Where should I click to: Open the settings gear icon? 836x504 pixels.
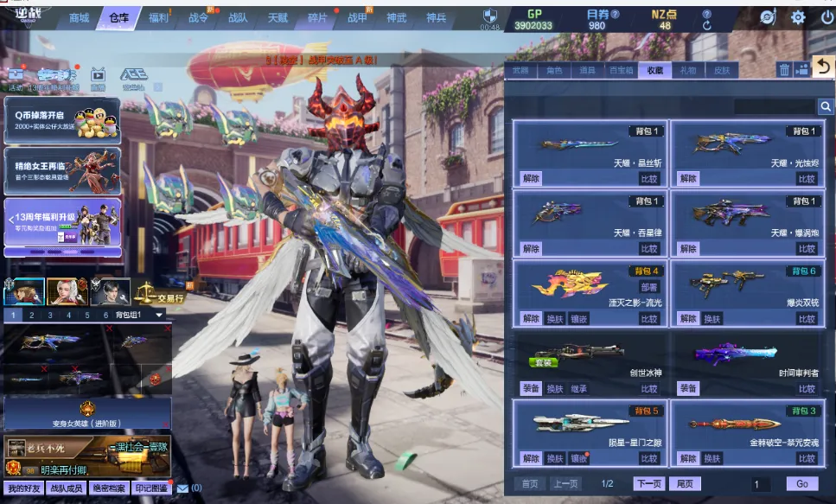pos(798,17)
